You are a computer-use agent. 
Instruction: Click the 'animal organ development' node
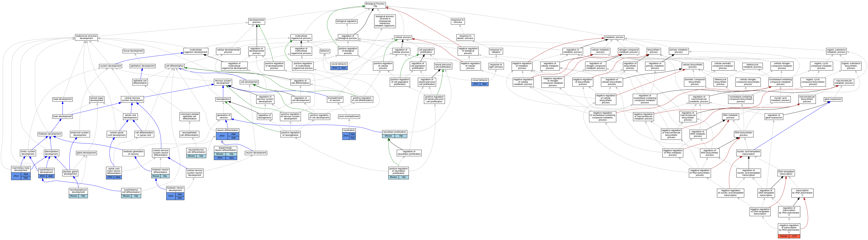pos(97,99)
